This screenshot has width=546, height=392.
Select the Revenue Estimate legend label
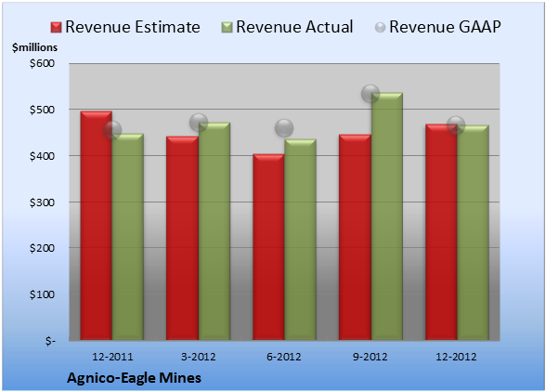tap(133, 27)
